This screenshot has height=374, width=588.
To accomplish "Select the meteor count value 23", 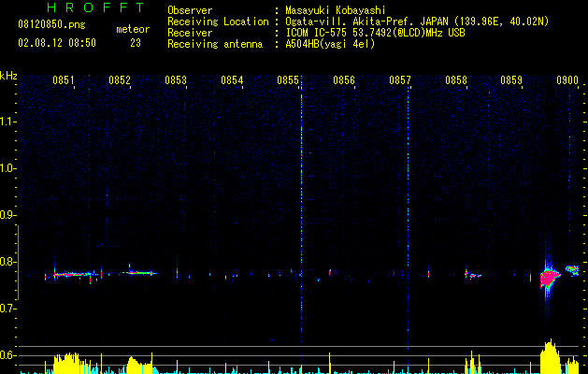I will click(x=136, y=43).
